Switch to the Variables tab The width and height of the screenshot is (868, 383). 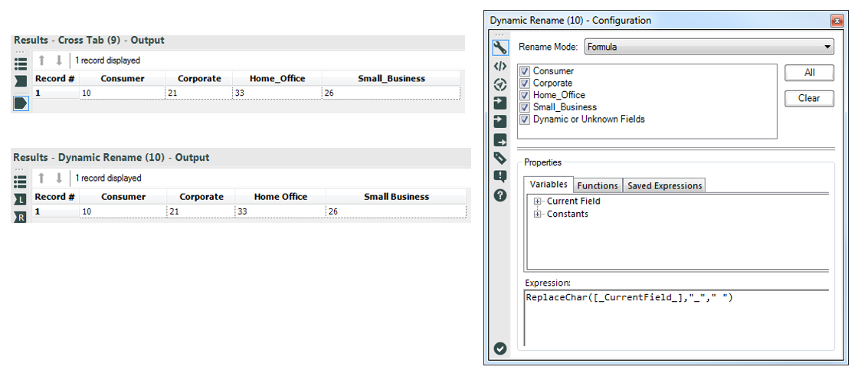coord(548,185)
